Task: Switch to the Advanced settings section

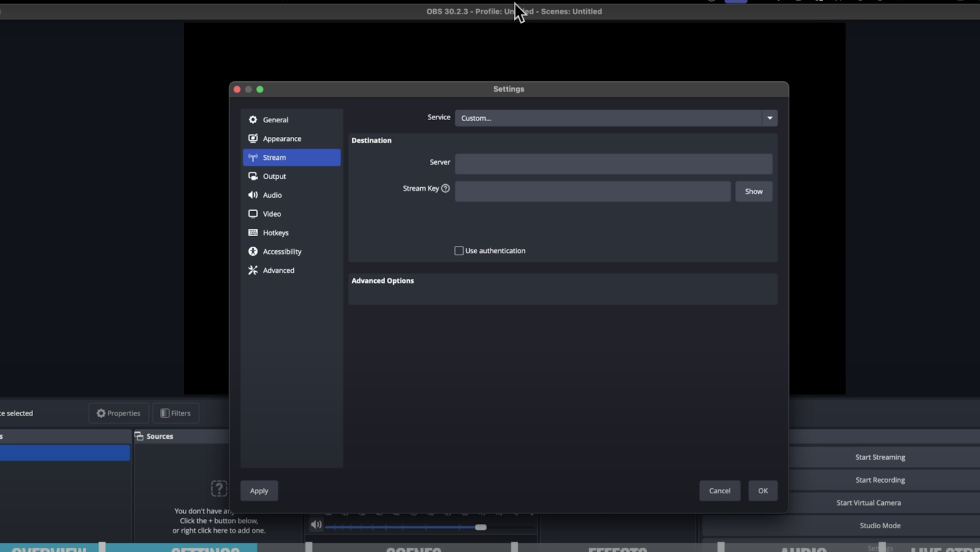Action: 278,270
